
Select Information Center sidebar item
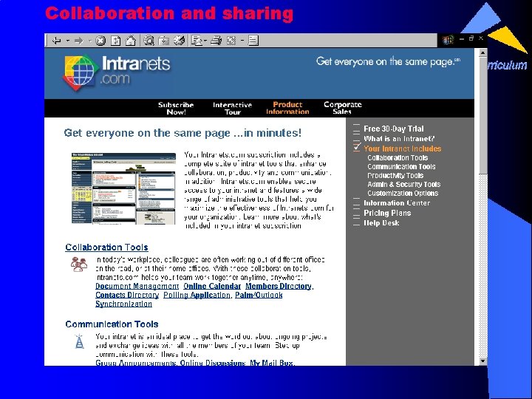397,203
